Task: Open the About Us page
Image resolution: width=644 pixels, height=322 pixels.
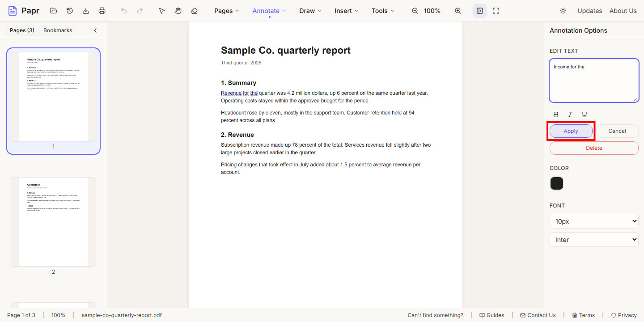Action: click(x=623, y=11)
